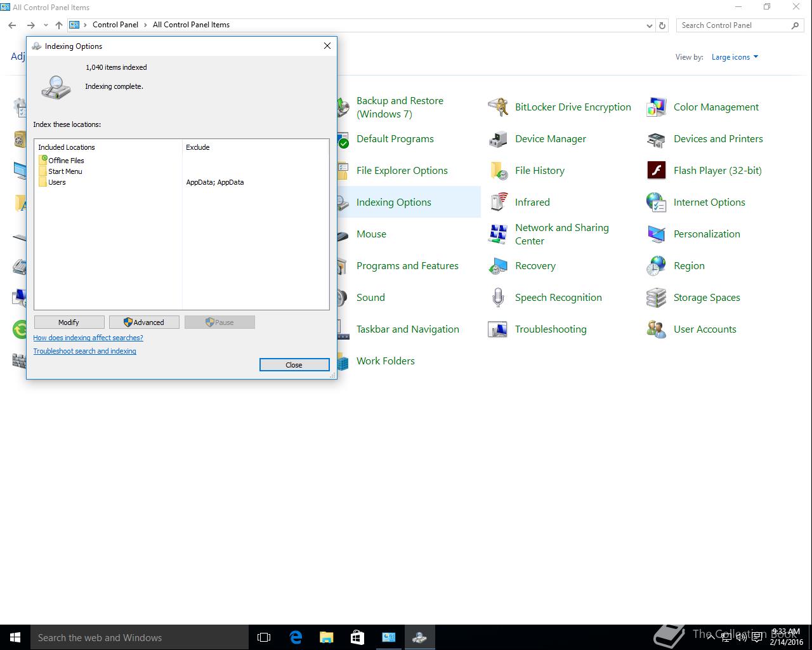Click the Backup and Restore (Windows 7) link
This screenshot has height=650, width=812.
[400, 107]
